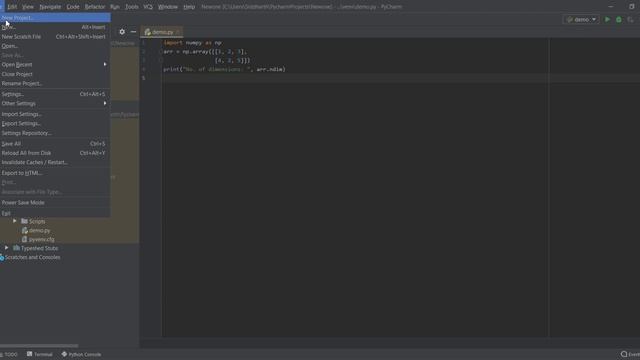Choose Save All
The height and width of the screenshot is (360, 640).
(55, 144)
